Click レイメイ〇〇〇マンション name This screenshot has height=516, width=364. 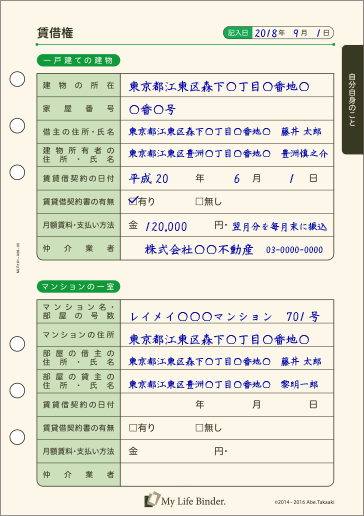click(x=201, y=317)
